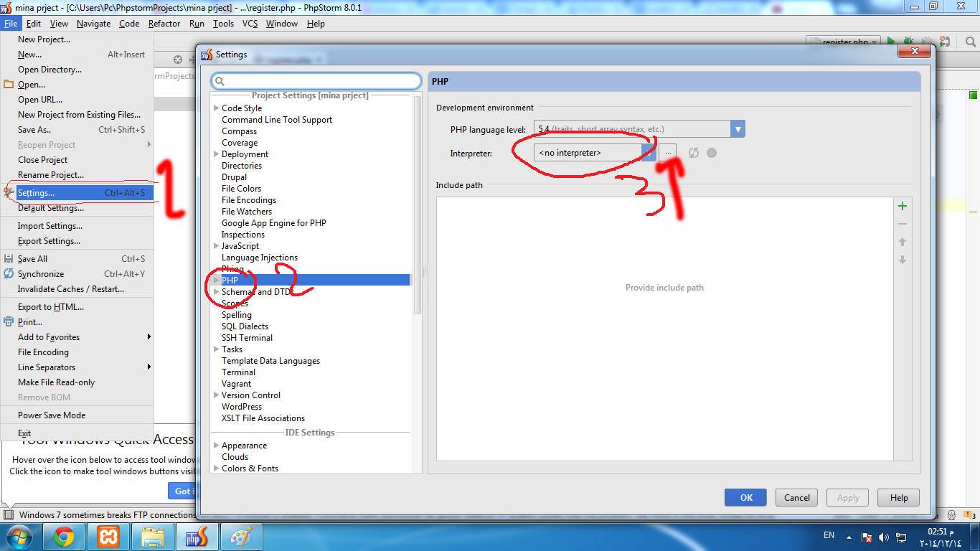980x551 pixels.
Task: Click the Settings wrench icon in menu
Action: point(9,192)
